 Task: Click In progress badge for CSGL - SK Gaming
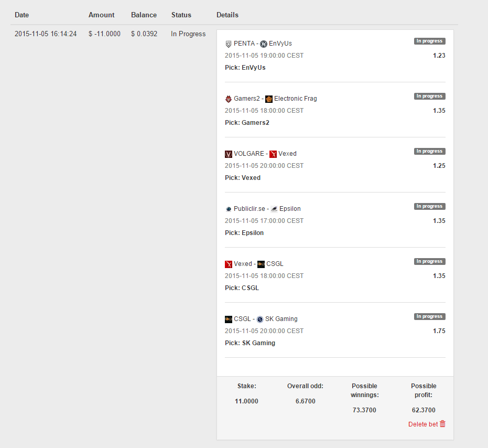429,316
